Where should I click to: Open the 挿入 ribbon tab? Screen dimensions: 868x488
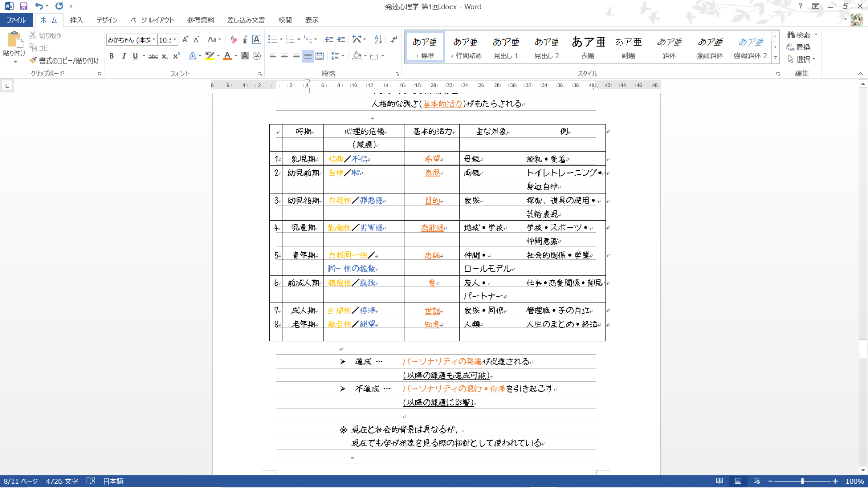76,20
